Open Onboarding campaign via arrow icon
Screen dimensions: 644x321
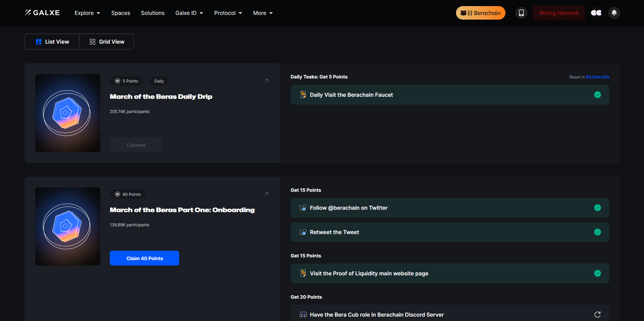pos(266,194)
